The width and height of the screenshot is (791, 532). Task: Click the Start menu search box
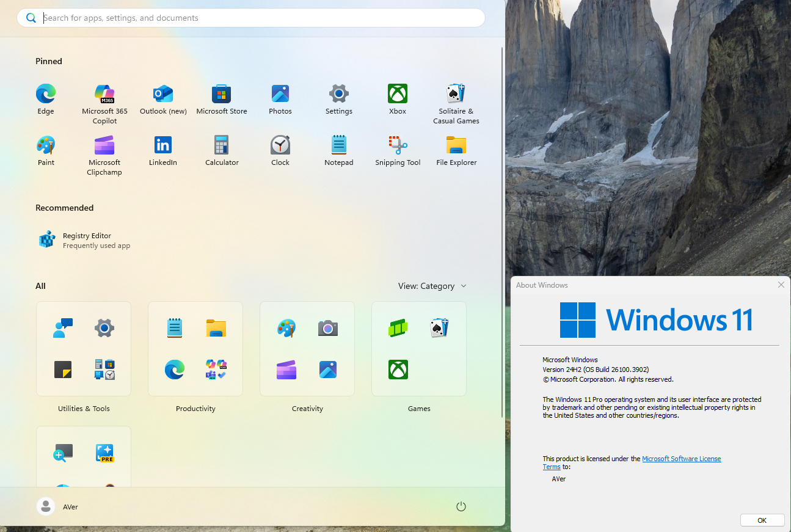point(251,18)
